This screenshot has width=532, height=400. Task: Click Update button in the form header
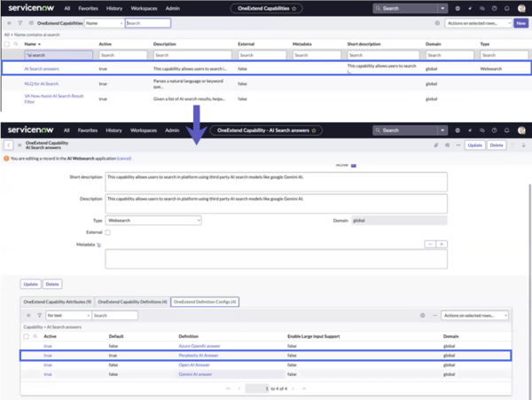click(x=474, y=145)
